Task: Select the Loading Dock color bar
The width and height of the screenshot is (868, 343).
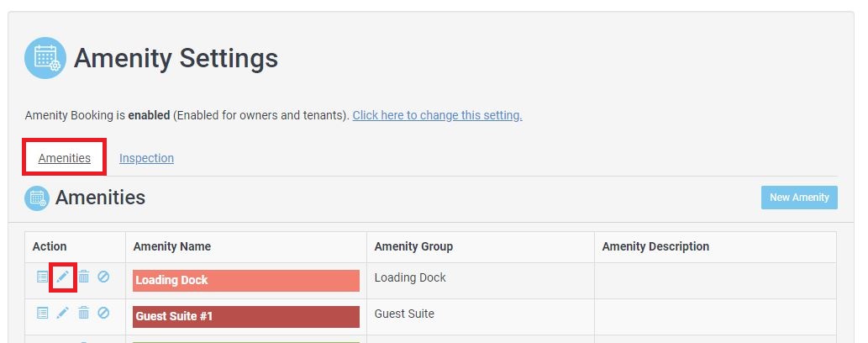Action: click(x=246, y=281)
